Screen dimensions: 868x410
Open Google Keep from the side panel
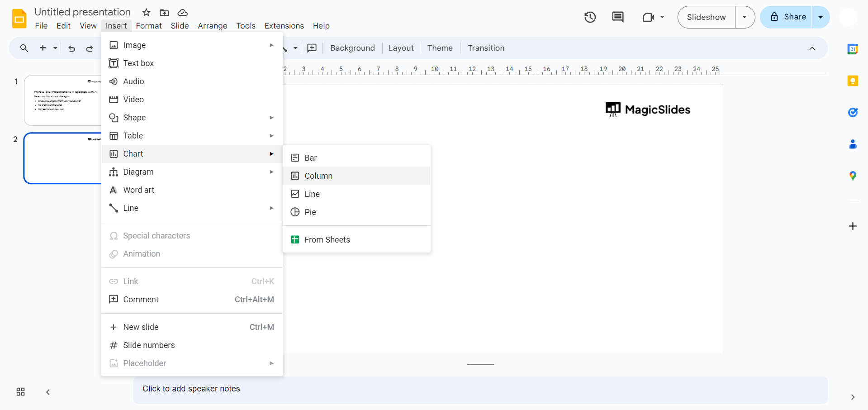(853, 81)
